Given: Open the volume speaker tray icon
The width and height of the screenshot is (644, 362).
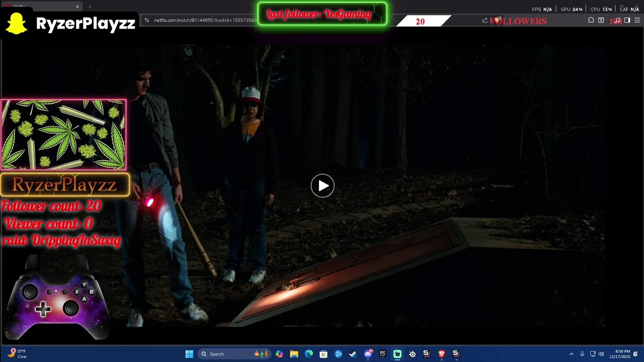Looking at the screenshot, I should (601, 354).
